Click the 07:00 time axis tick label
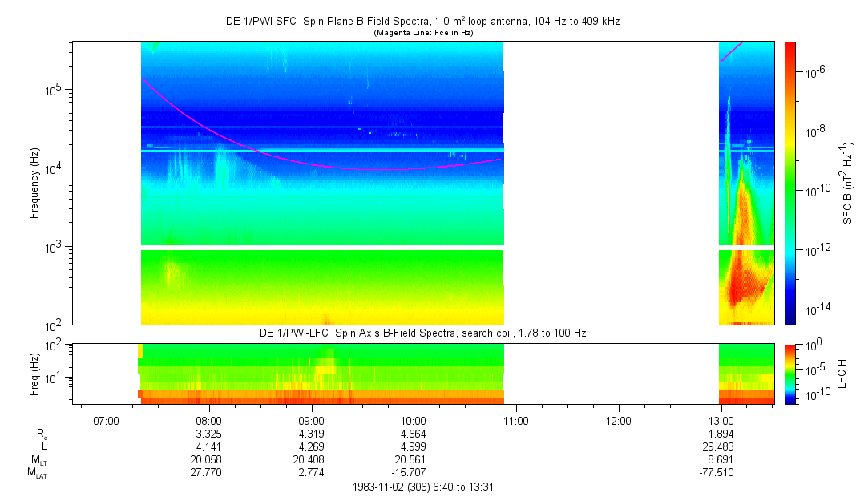 pyautogui.click(x=106, y=419)
